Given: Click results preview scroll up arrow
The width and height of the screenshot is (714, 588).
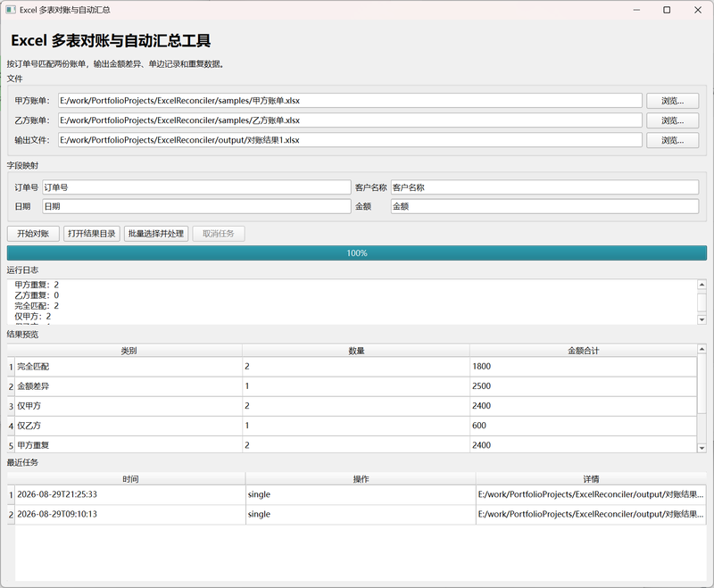Looking at the screenshot, I should tap(702, 349).
